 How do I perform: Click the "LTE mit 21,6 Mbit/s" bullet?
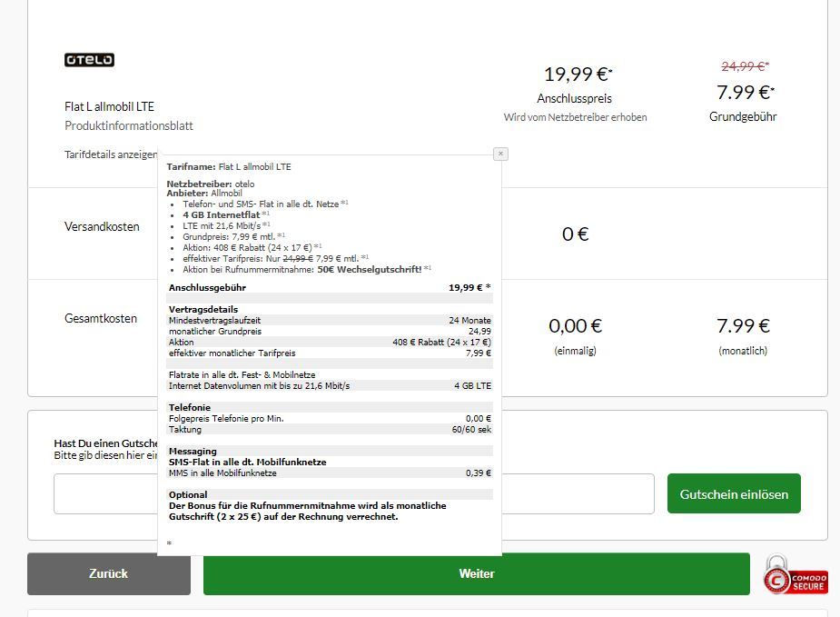(x=226, y=225)
